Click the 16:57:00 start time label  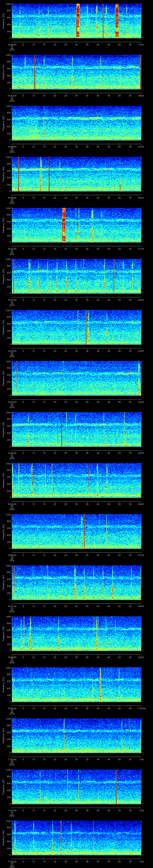[12, 606]
